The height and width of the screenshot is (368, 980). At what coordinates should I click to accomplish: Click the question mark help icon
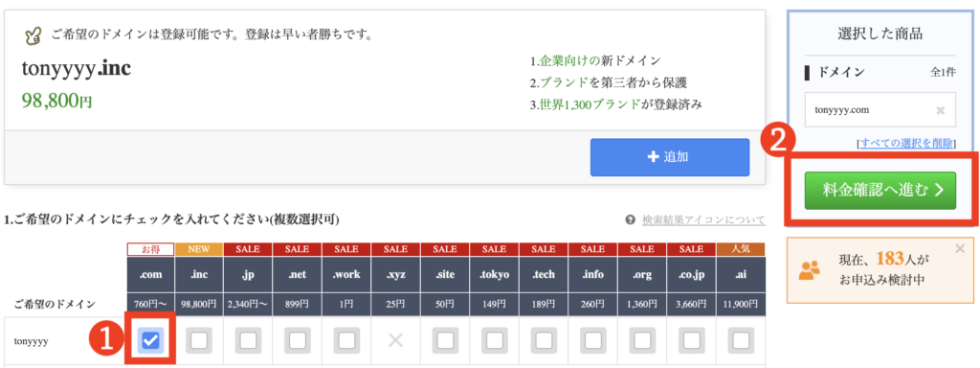[x=630, y=220]
